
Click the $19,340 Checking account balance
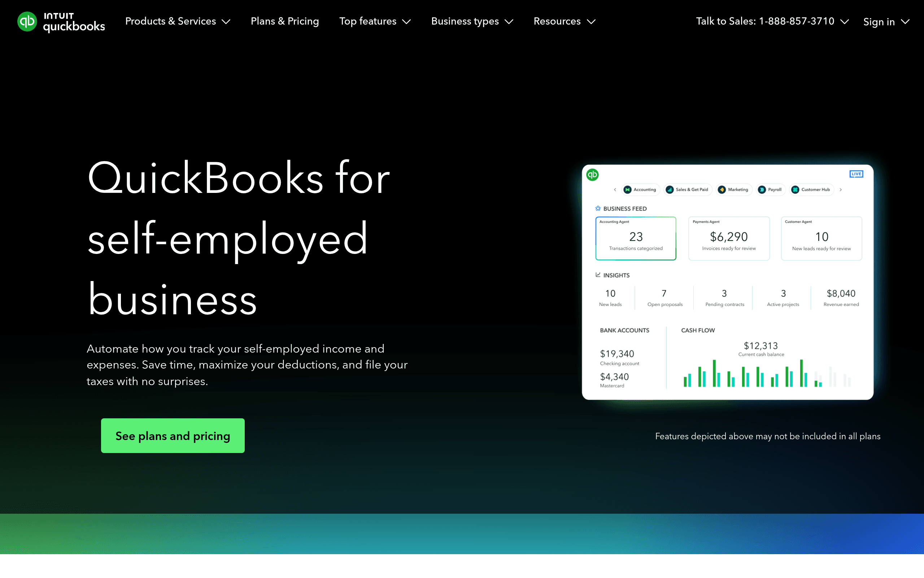coord(619,357)
